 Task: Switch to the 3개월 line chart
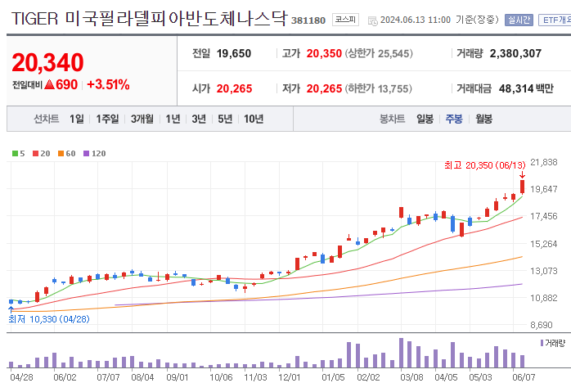pos(142,119)
